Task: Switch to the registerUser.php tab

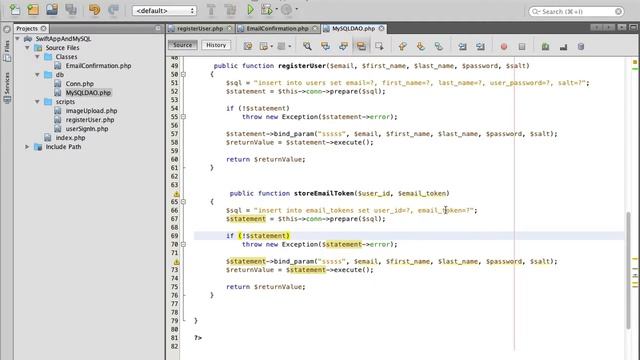Action: pos(200,29)
